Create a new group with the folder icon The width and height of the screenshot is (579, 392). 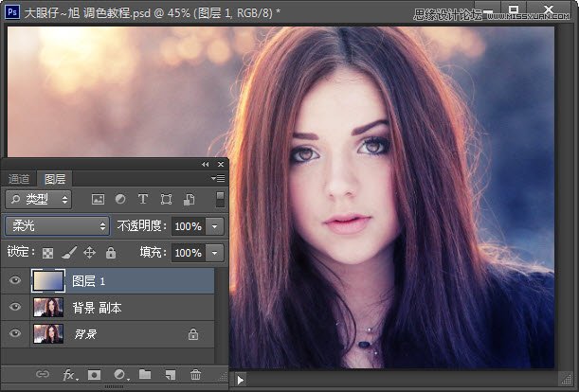[x=145, y=375]
